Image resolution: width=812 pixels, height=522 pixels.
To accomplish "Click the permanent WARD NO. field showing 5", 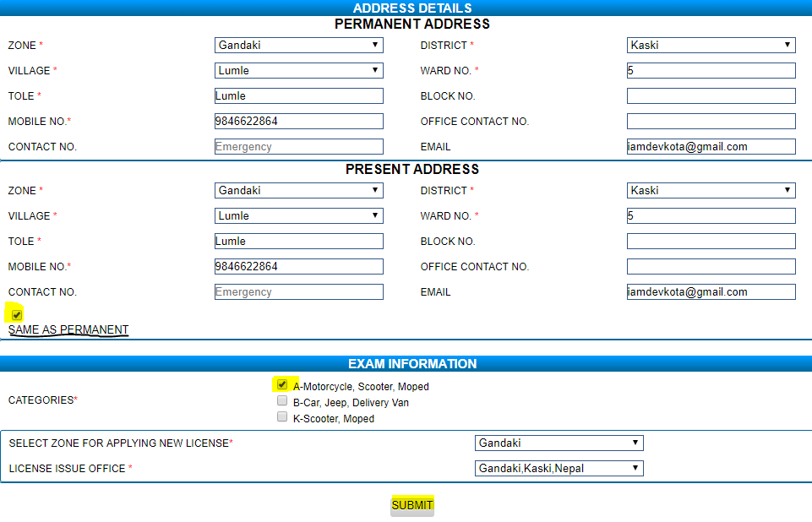I will click(710, 70).
